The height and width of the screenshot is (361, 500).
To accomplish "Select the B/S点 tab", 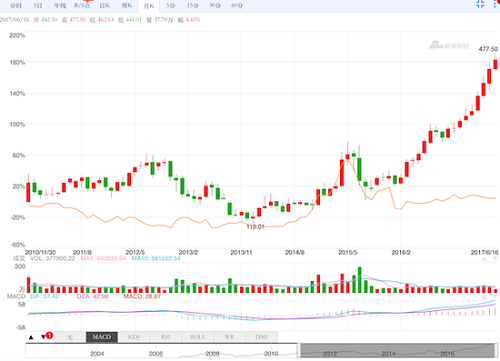I will tap(82, 6).
